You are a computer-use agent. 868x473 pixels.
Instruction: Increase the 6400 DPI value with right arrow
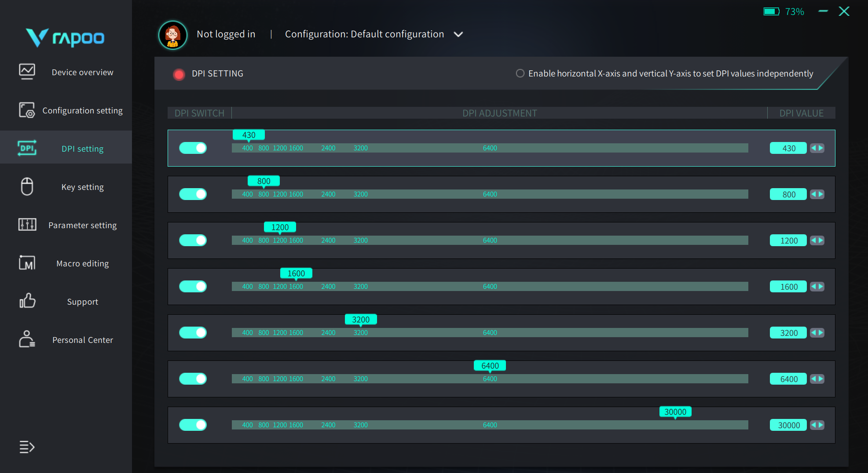(x=821, y=379)
